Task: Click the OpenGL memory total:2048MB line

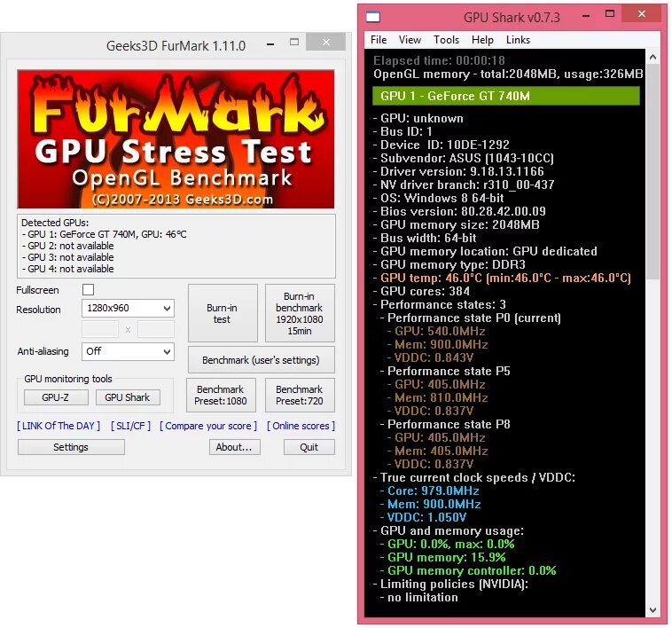Action: 508,75
